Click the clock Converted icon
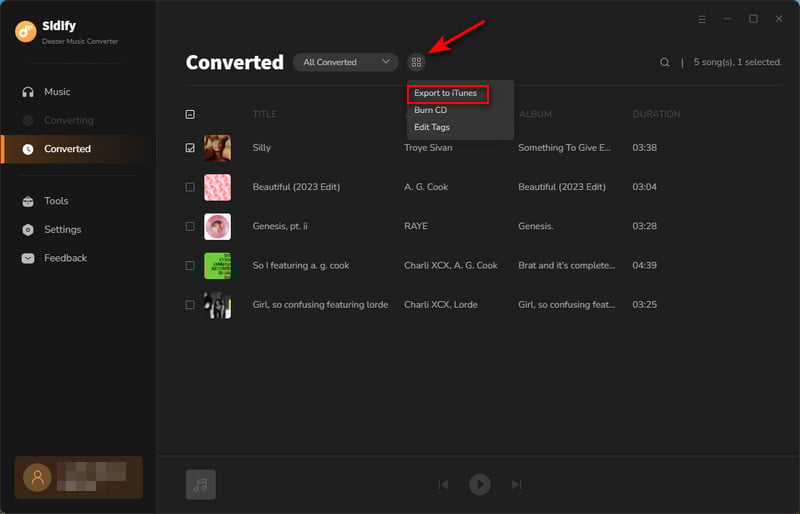The width and height of the screenshot is (800, 514). [28, 149]
